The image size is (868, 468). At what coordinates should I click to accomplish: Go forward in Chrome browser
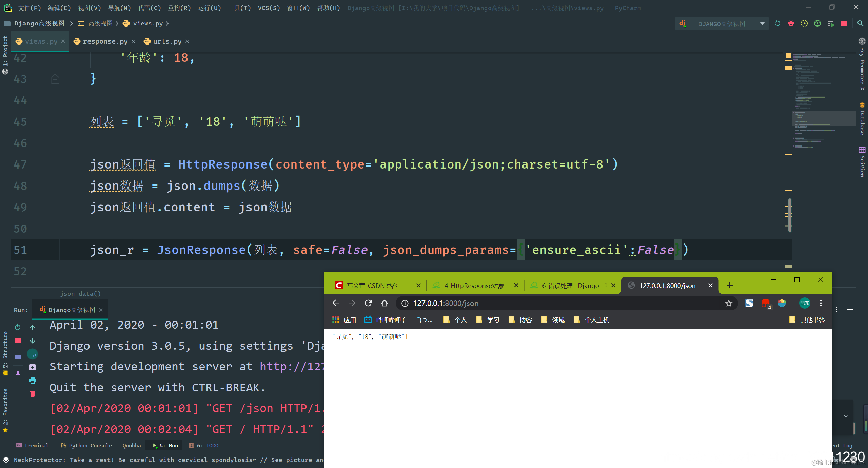pyautogui.click(x=352, y=303)
